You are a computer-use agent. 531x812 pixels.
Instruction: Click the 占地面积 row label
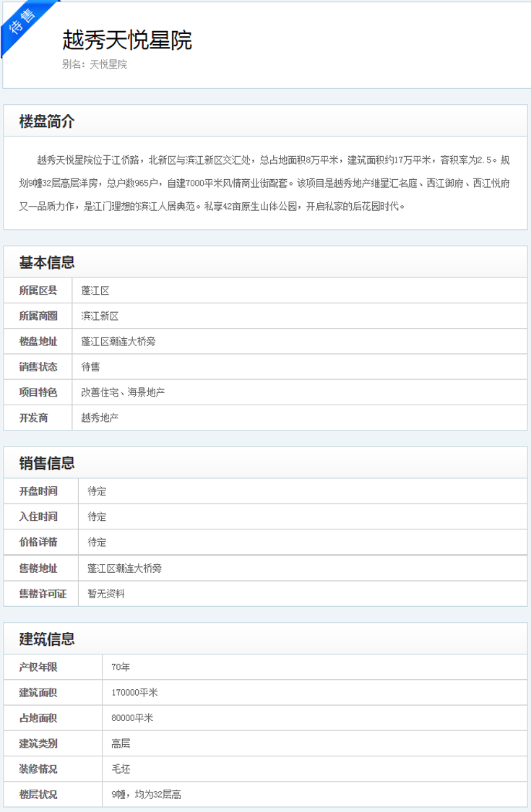tap(38, 718)
